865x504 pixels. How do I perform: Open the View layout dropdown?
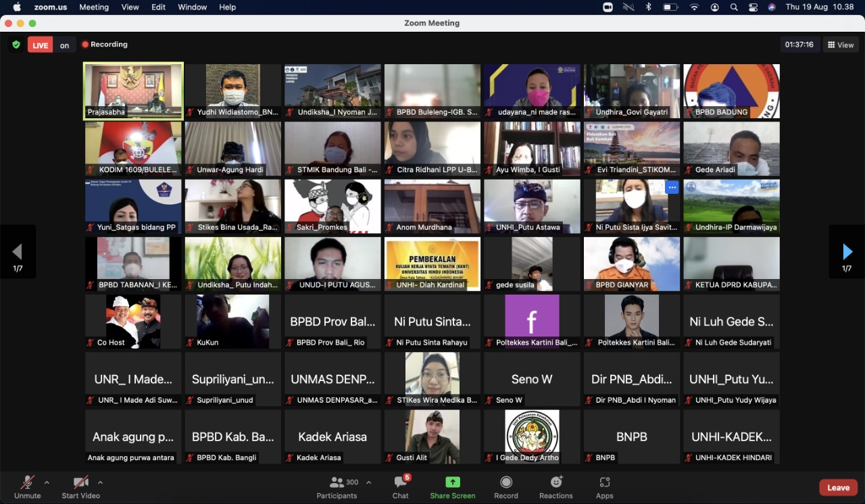[840, 45]
